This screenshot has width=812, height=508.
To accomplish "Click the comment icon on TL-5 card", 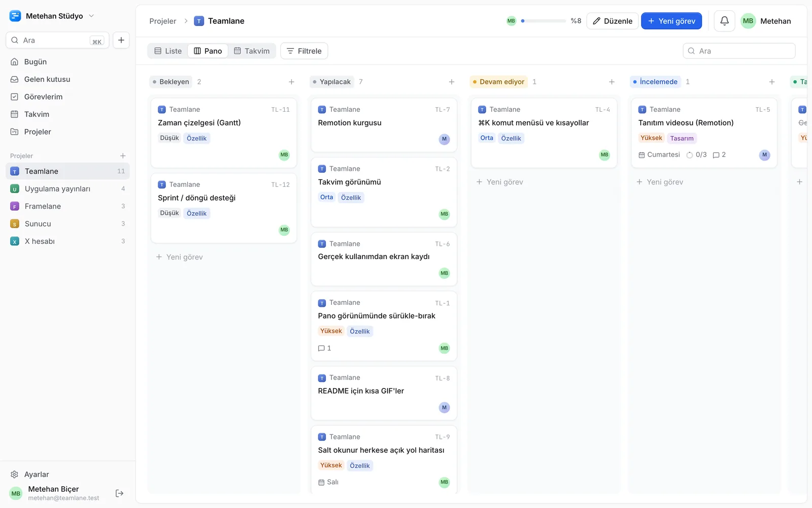I will 716,155.
